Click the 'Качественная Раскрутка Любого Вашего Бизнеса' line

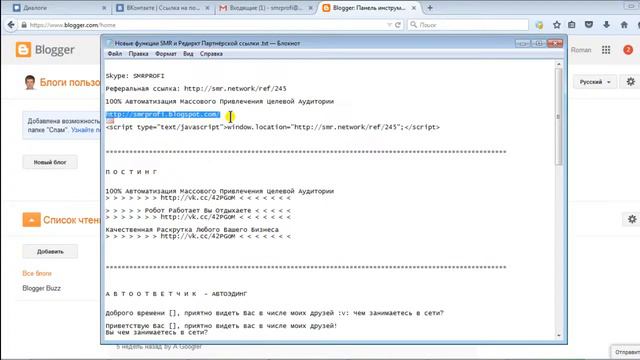point(192,230)
